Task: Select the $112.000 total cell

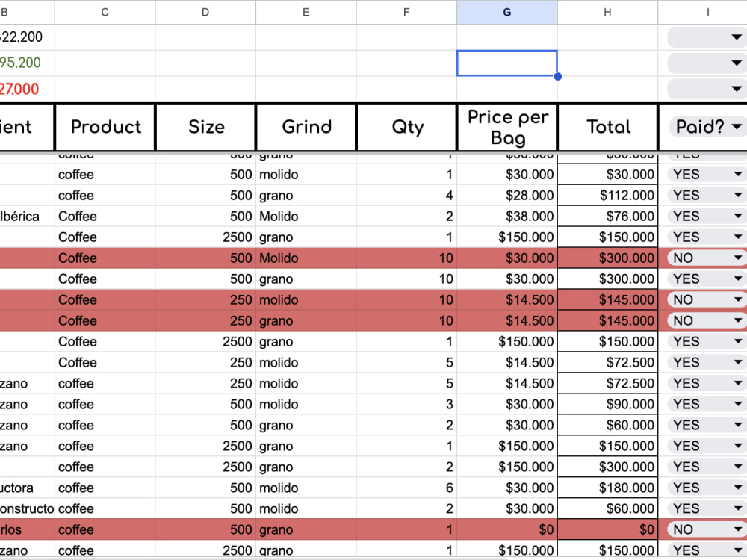Action: [607, 195]
